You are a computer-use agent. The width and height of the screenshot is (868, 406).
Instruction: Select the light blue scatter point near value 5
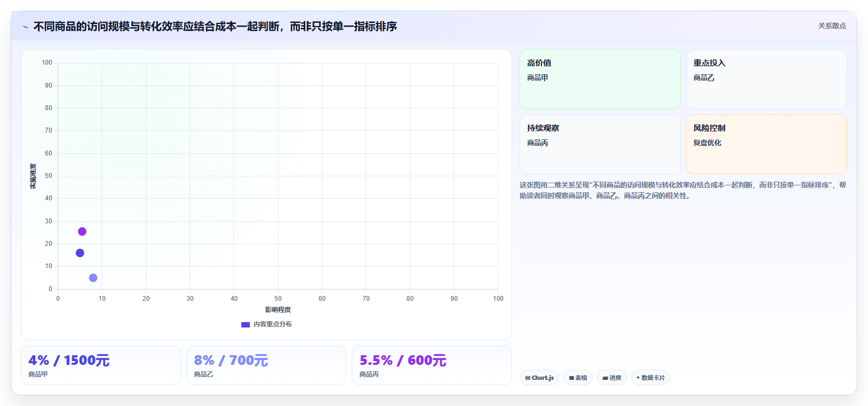93,278
